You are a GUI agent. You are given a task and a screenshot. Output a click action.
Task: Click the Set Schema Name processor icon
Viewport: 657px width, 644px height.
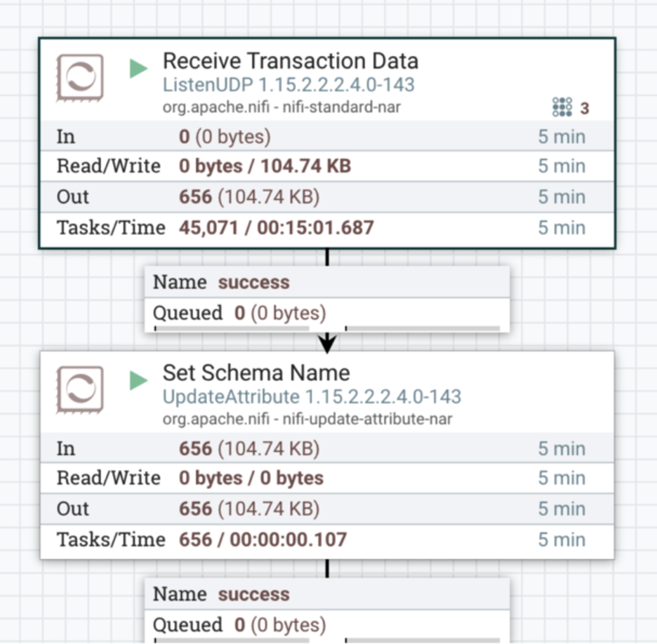pyautogui.click(x=80, y=390)
